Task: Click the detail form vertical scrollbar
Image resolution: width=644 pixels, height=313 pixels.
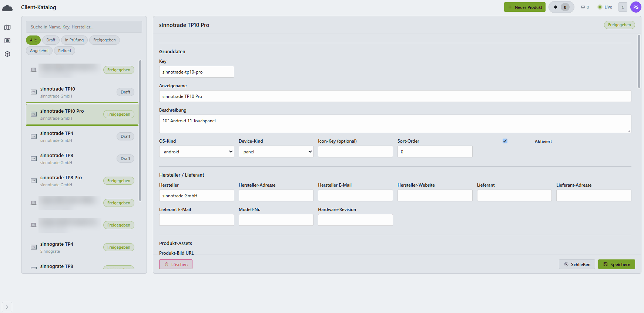Action: (639, 61)
